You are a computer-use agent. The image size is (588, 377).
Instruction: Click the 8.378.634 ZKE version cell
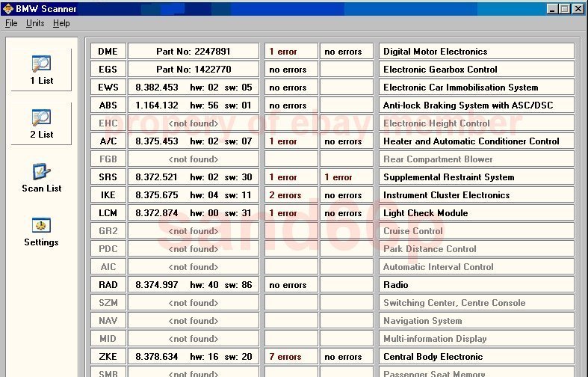(194, 356)
